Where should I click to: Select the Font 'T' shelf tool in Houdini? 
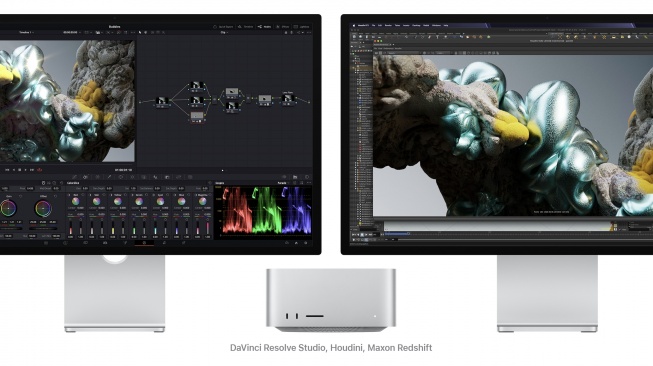(x=437, y=37)
